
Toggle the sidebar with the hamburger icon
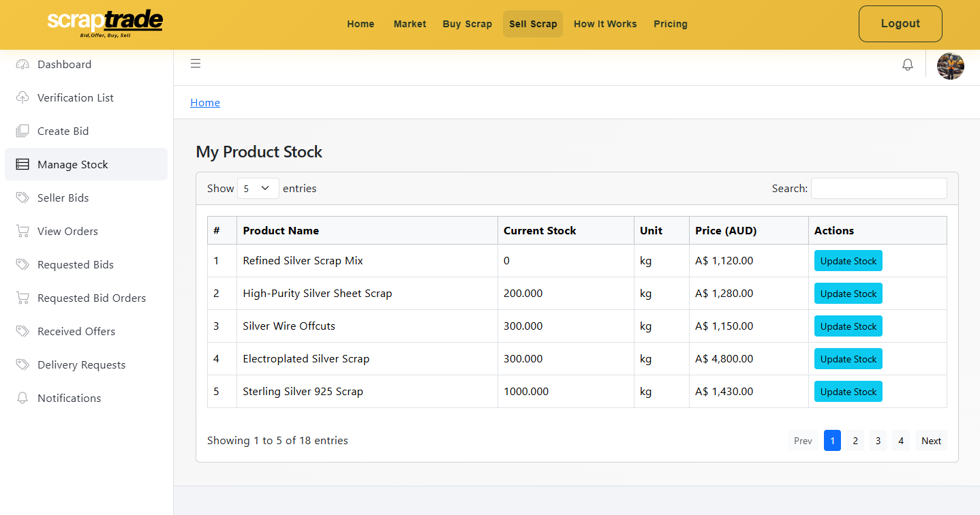[196, 63]
